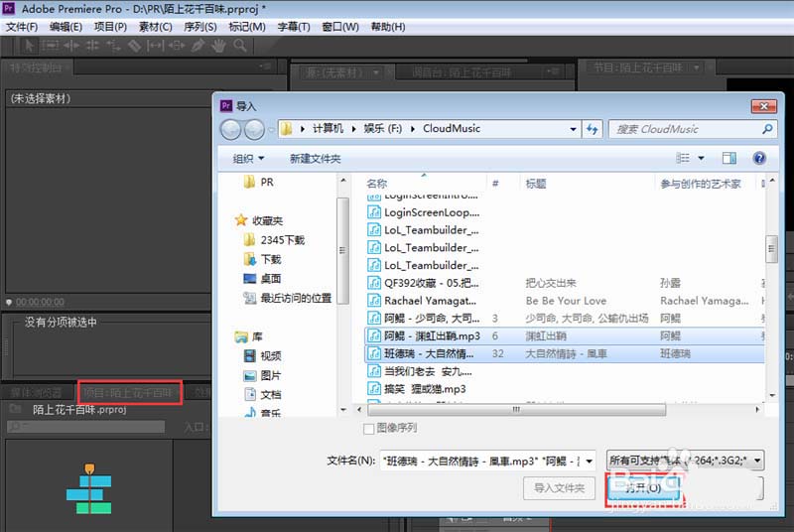Expand the 计算机 breadcrumb arrow
Viewport: 794px width, 532px height.
[354, 129]
